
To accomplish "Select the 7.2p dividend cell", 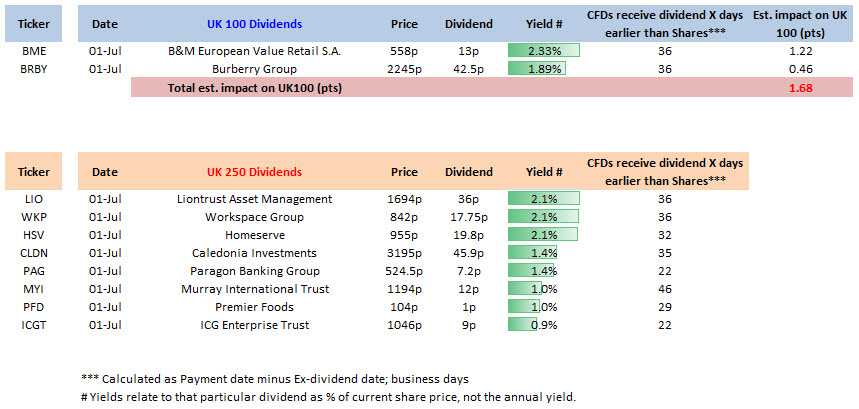I will pos(468,271).
